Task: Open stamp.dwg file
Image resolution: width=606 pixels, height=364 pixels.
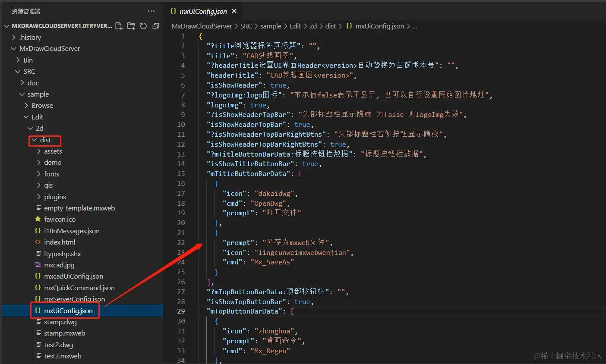Action: 60,322
